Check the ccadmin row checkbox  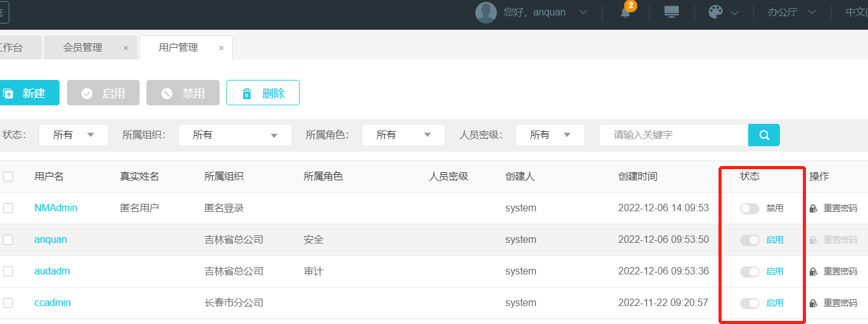pos(8,304)
